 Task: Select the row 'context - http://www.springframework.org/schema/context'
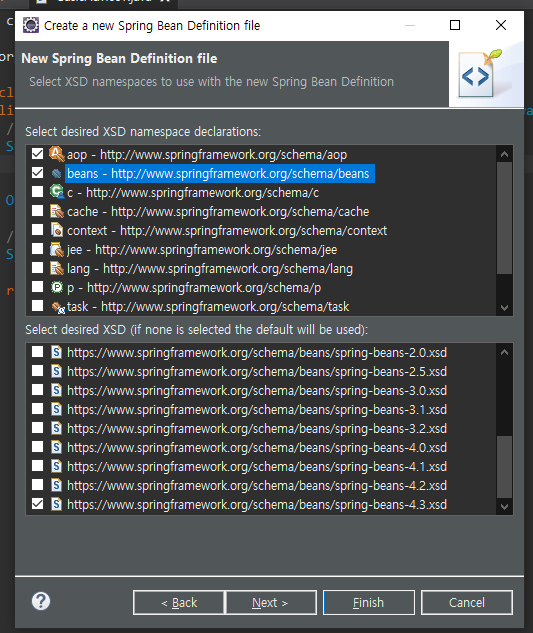(227, 231)
